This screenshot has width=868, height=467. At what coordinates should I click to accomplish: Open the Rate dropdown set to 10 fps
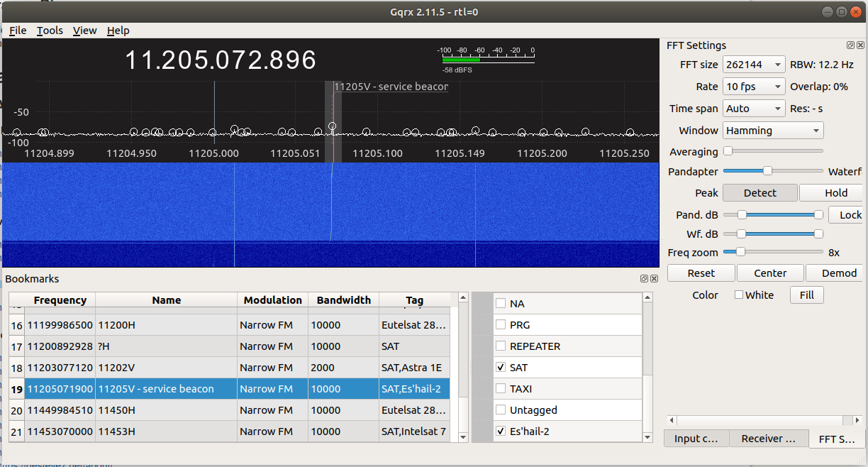click(x=754, y=87)
